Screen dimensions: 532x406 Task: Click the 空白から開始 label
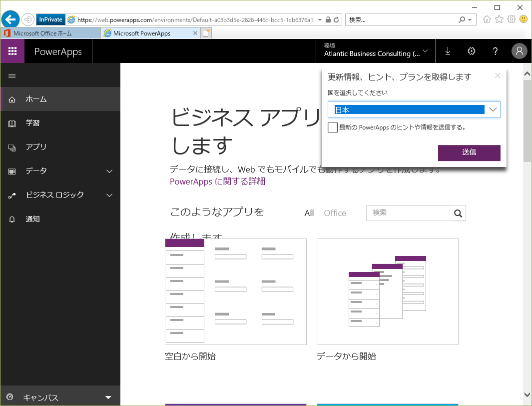pyautogui.click(x=190, y=356)
